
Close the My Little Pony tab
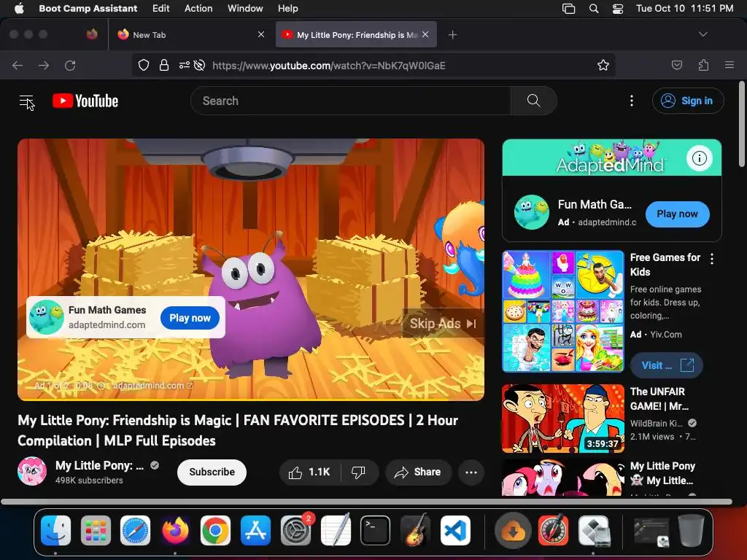(425, 34)
